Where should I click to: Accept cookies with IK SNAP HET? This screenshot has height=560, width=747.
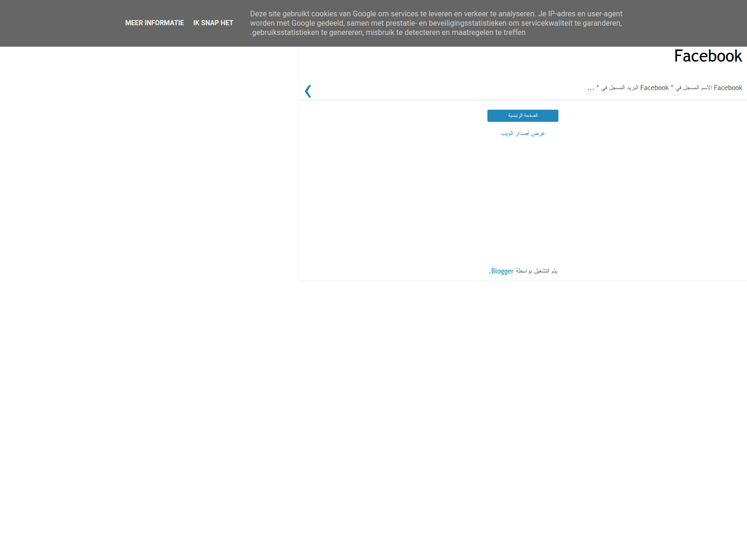(213, 23)
